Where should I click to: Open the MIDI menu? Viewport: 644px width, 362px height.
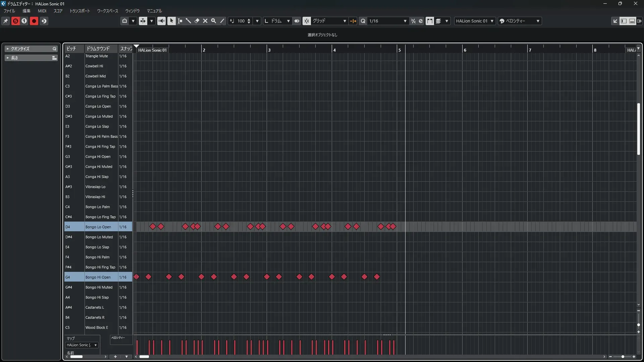click(42, 11)
